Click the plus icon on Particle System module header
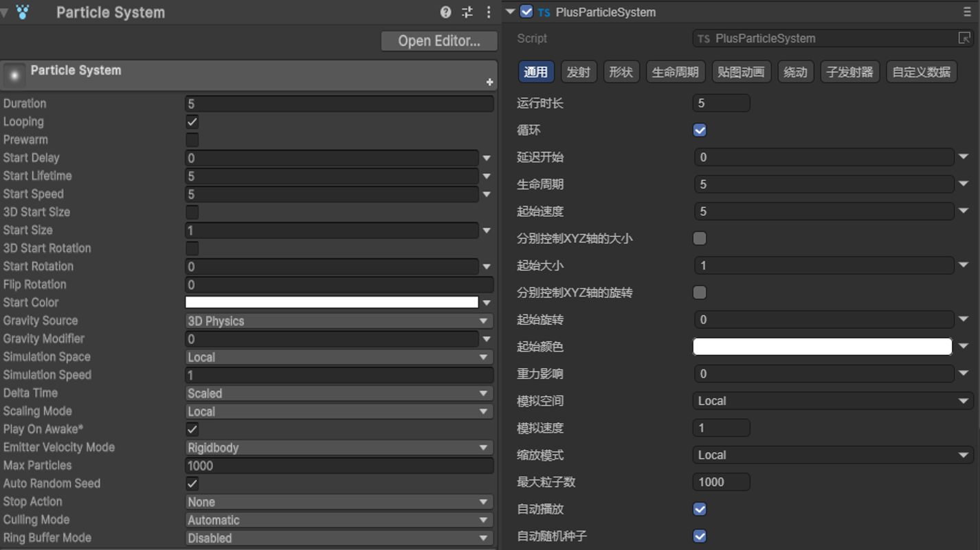The image size is (980, 550). [489, 82]
